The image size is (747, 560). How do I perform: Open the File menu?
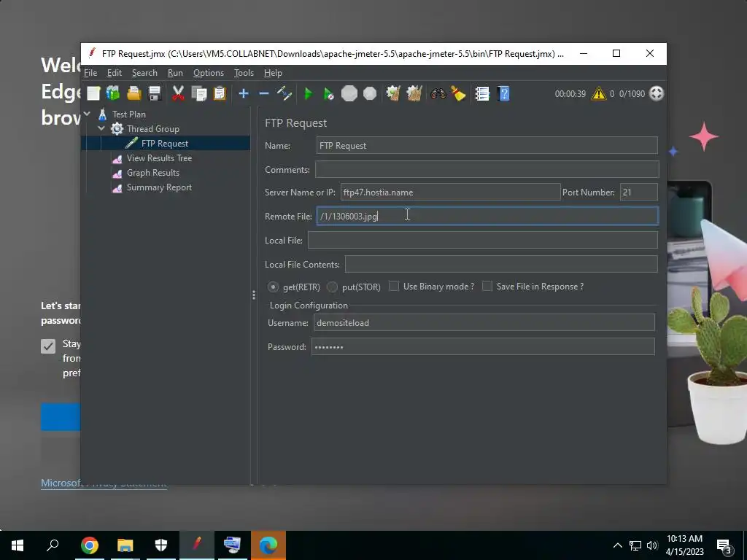tap(90, 73)
